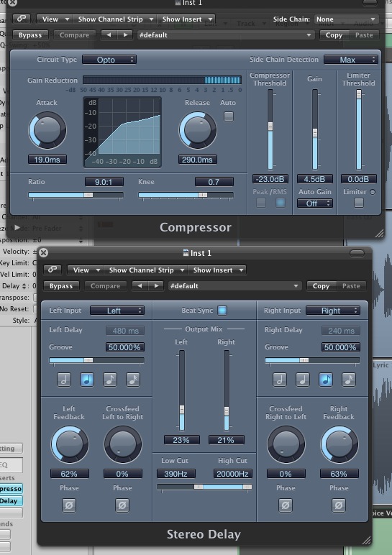Open Auto Gain Off dropdown
The image size is (392, 555).
pyautogui.click(x=315, y=203)
